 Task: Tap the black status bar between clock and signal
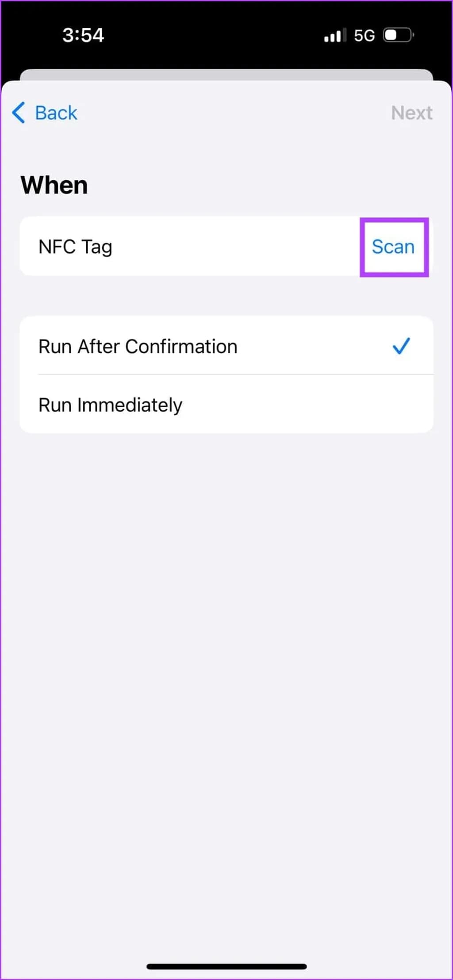coord(212,35)
